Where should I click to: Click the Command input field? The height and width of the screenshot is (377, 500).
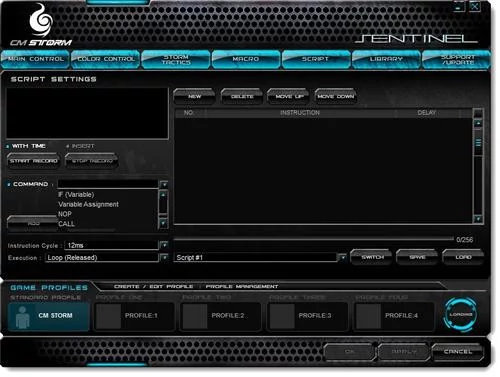(108, 184)
